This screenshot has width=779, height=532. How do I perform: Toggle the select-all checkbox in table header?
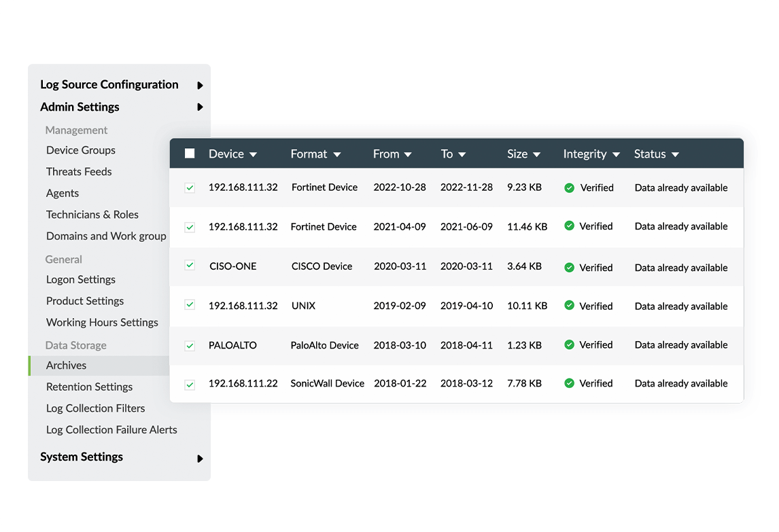click(190, 154)
